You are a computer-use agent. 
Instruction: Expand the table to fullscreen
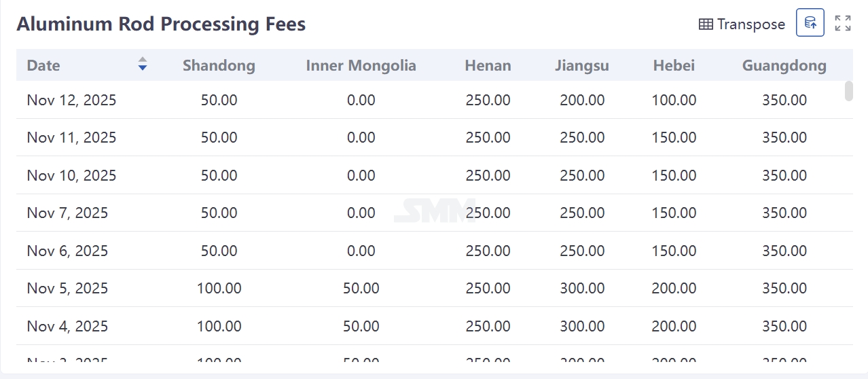click(843, 23)
